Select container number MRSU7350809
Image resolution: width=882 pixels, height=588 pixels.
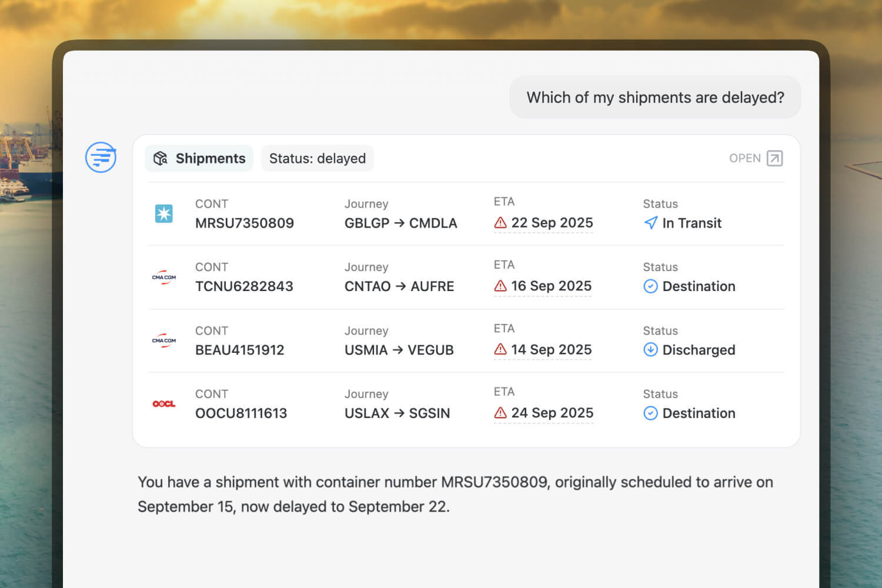[x=245, y=223]
